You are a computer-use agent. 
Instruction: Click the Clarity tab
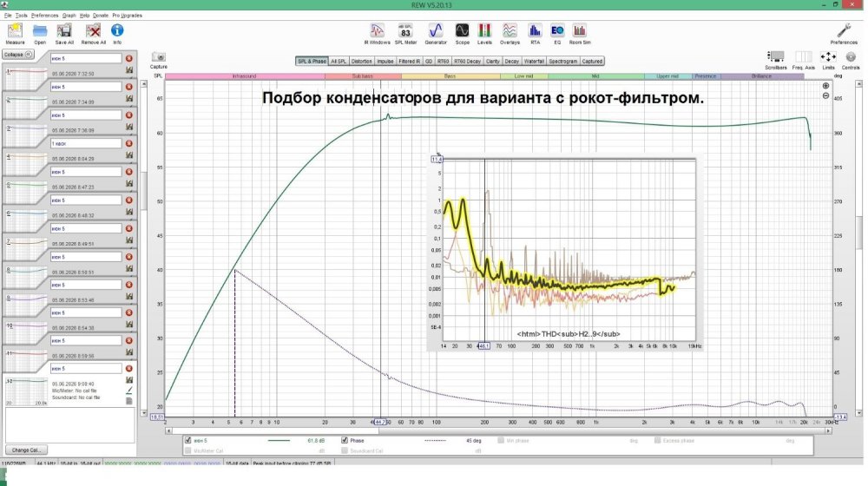tap(492, 61)
